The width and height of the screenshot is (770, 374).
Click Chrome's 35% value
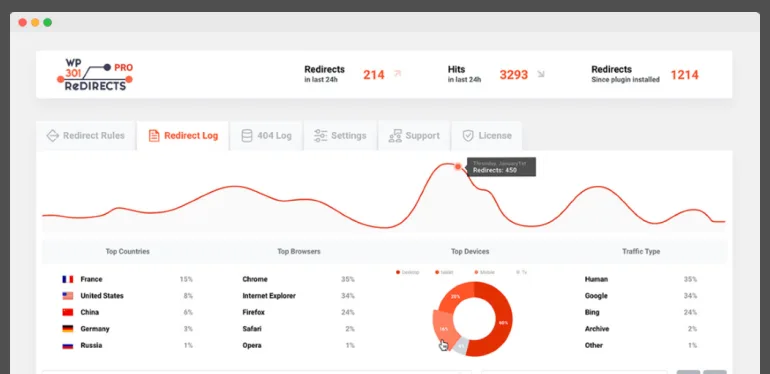tap(348, 279)
